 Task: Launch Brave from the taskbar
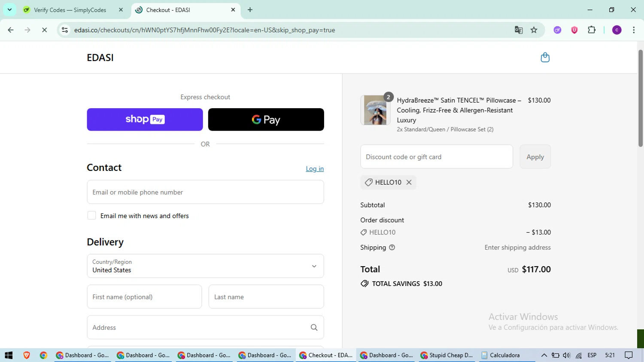point(27,355)
